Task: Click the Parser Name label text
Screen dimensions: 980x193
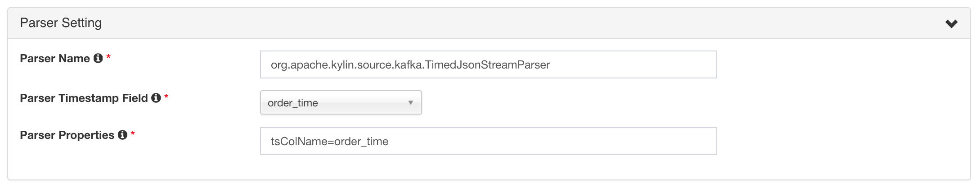Action: click(x=55, y=58)
